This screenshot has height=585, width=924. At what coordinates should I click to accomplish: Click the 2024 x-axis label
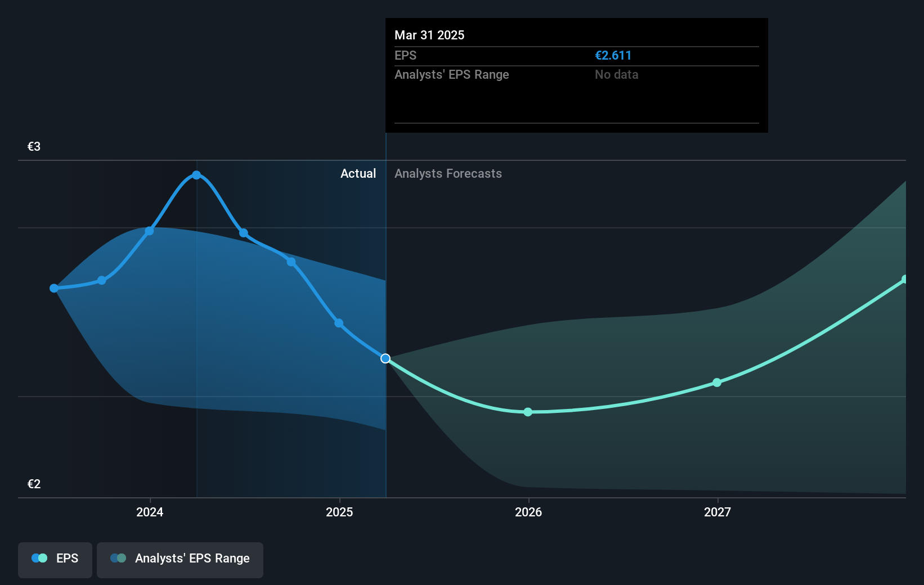[150, 512]
